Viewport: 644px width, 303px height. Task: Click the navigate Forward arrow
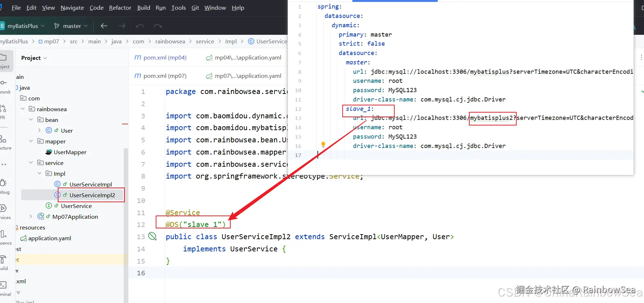point(122,26)
